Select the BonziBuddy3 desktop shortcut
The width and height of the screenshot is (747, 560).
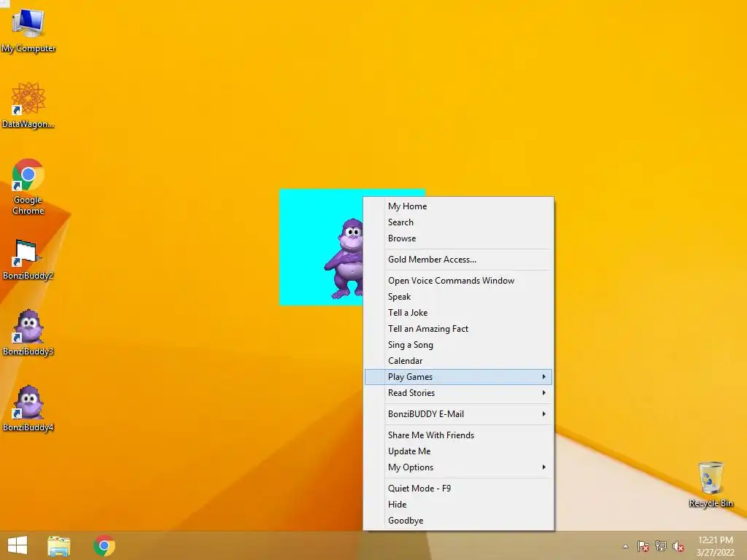[x=28, y=332]
